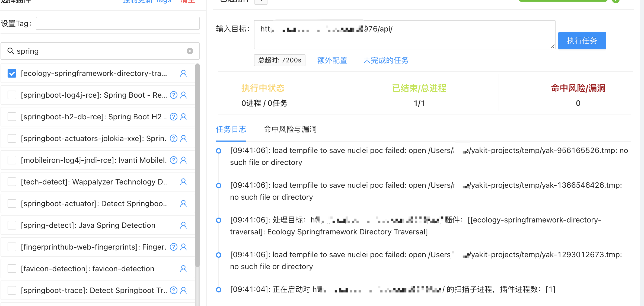Click author icon for ecology-springframework-directory-traversal plugin
Viewport: 644px width, 306px height.
[x=183, y=73]
